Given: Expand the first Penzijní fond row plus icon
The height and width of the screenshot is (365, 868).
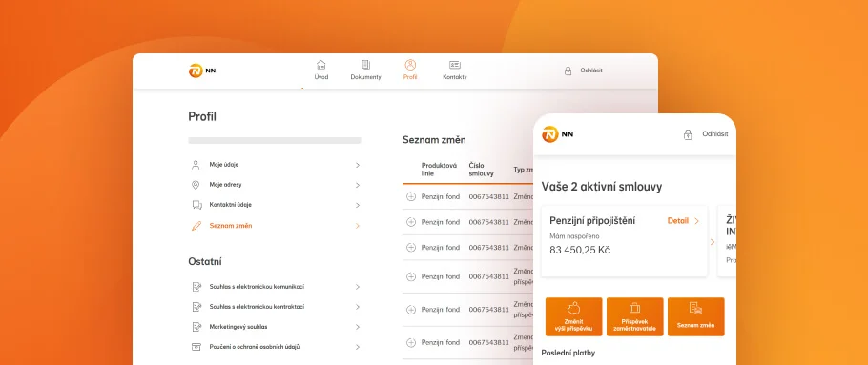Looking at the screenshot, I should coord(411,196).
